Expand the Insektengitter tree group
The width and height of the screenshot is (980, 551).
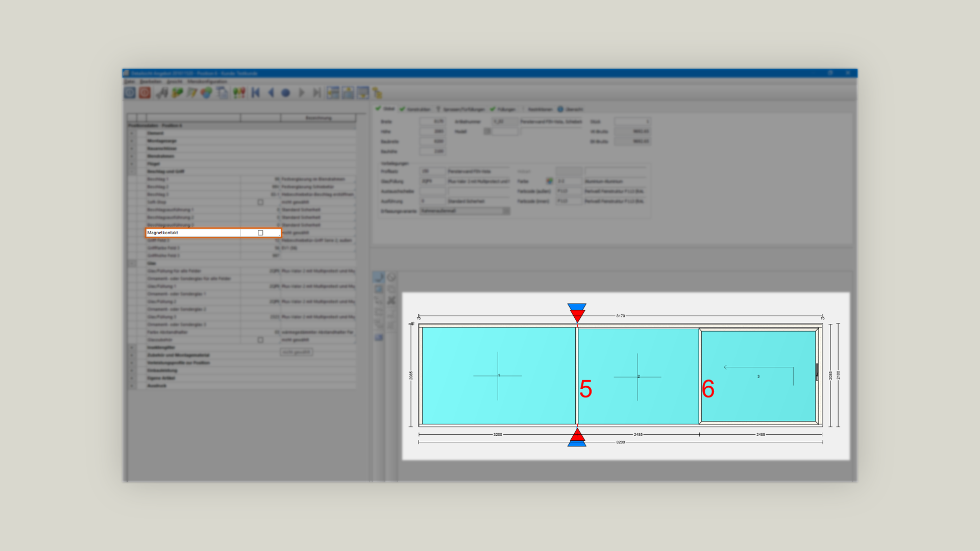(x=132, y=347)
